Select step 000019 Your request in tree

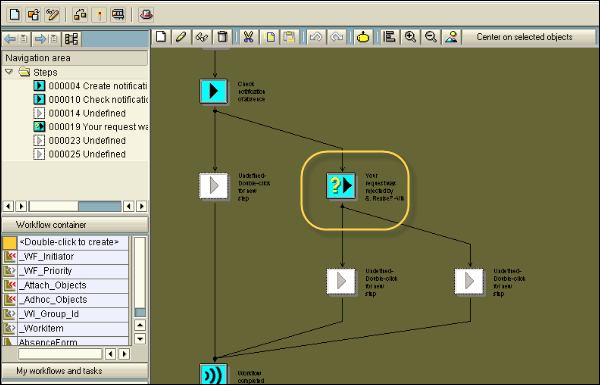pos(91,127)
